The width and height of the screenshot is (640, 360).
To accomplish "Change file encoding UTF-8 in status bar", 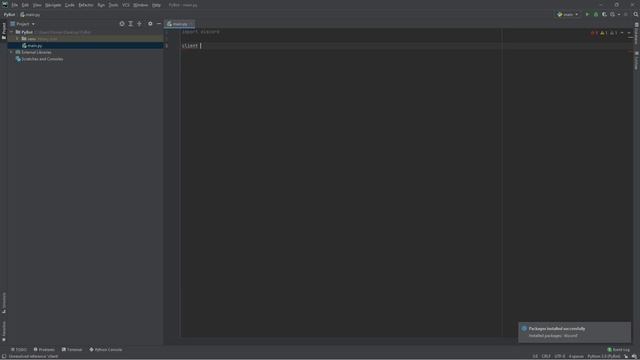I will click(560, 356).
